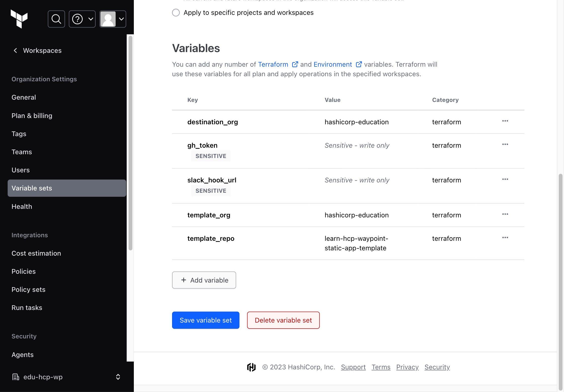Screen dimensions: 564x392
Task: Open the search magnifier button
Action: (56, 19)
